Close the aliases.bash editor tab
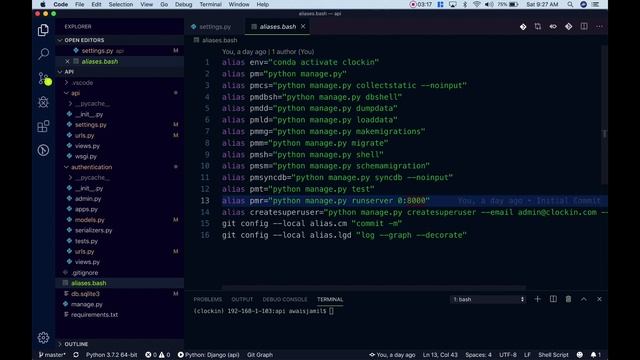The image size is (640, 360). [x=303, y=27]
